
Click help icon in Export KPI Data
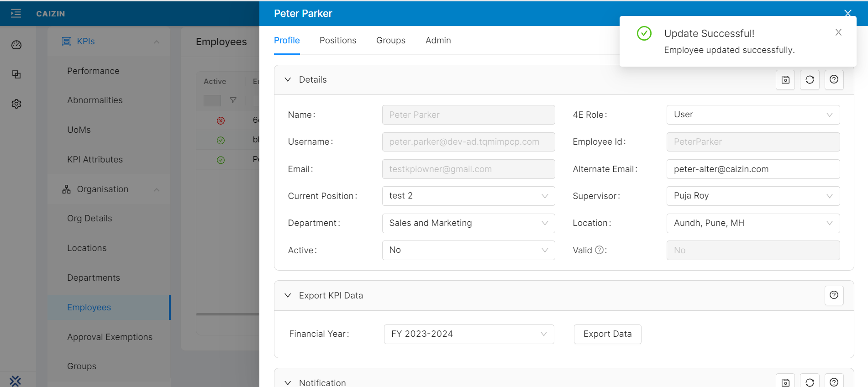tap(834, 295)
